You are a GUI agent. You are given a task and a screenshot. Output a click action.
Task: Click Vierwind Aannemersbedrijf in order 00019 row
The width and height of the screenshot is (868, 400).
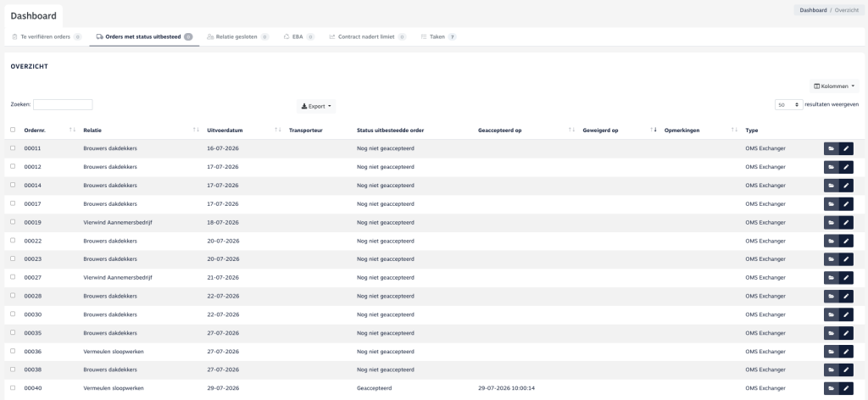(117, 222)
